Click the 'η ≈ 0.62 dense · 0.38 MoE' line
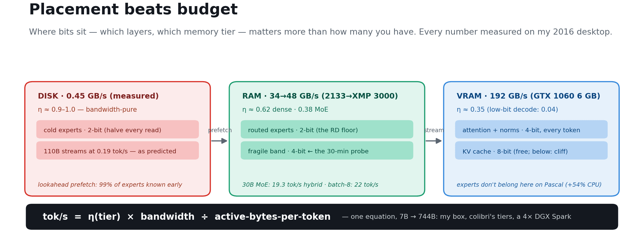The image size is (644, 239). coord(285,110)
